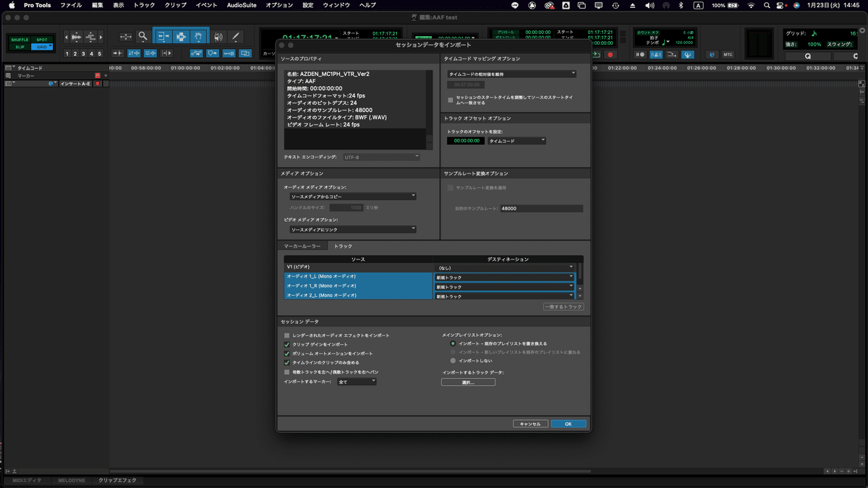Switch to the クリップエフェクト tab at bottom
This screenshot has width=868, height=488.
click(x=117, y=481)
